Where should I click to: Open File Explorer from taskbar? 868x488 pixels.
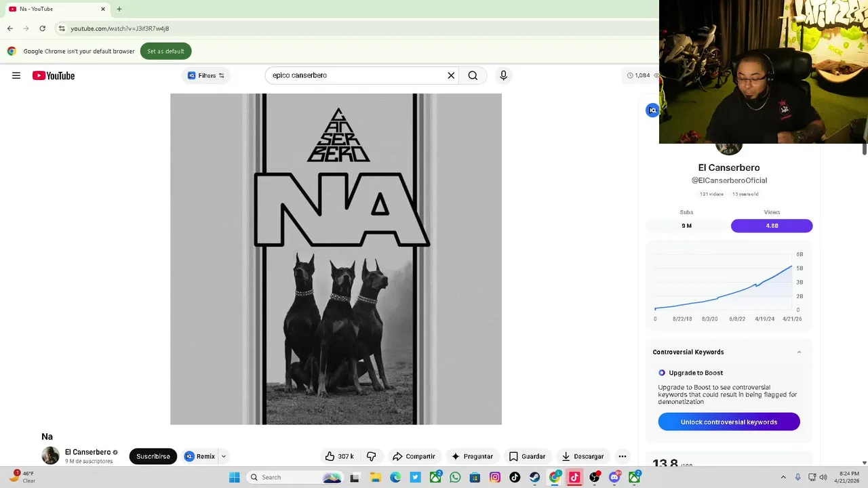click(375, 477)
